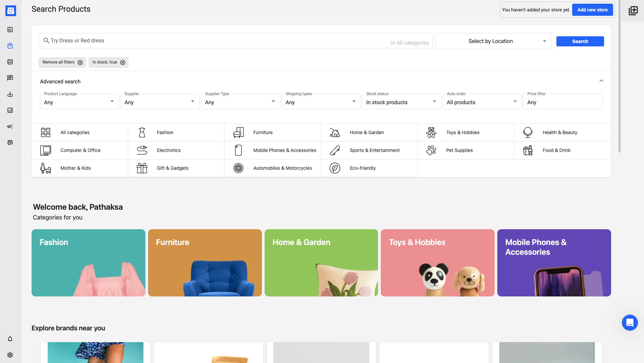644x363 pixels.
Task: Open the Supplier Type dropdown
Action: [x=241, y=102]
